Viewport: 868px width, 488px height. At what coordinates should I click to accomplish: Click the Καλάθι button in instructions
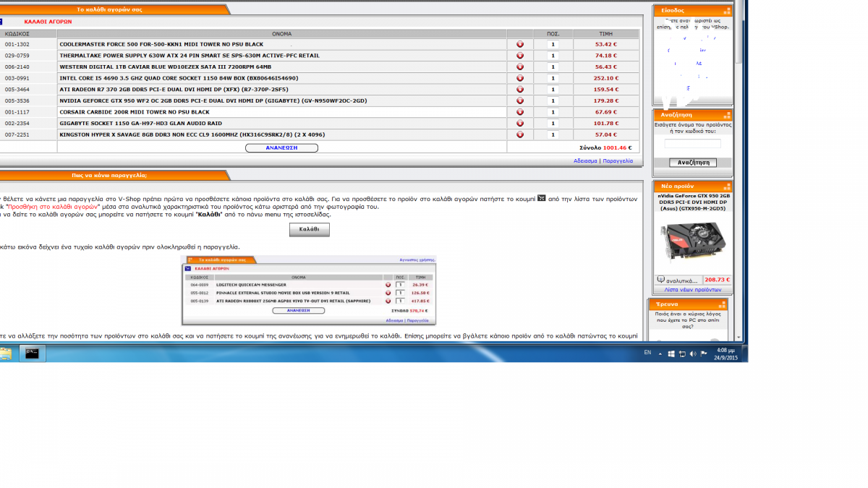pos(310,230)
